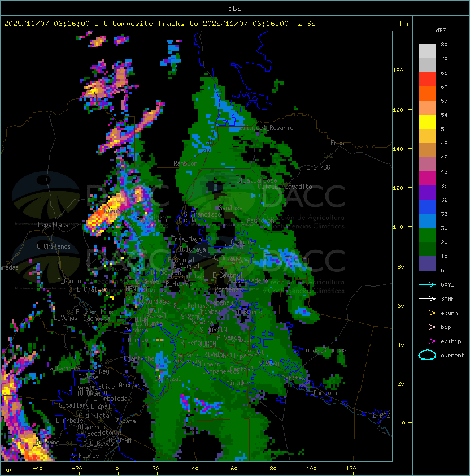
Task: Select the dusty pink 42–45 dBZ swatch
Action: pyautogui.click(x=427, y=165)
